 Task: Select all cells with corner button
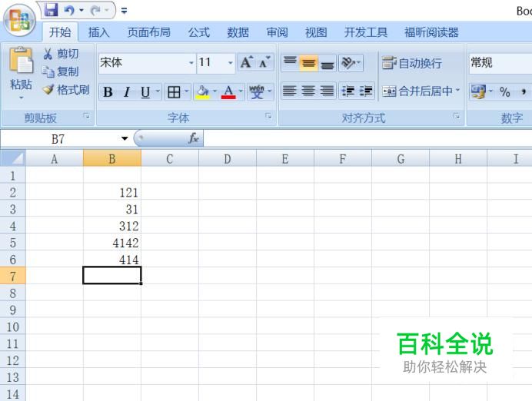click(13, 158)
